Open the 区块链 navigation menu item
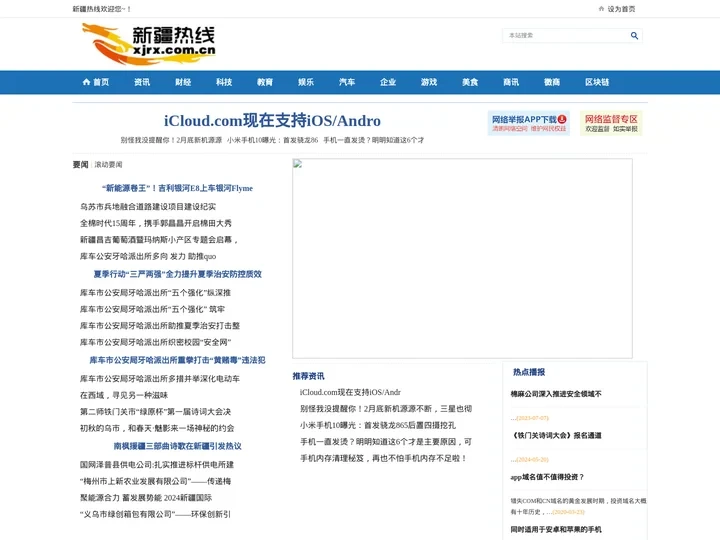Viewport: 720px width, 540px height. pos(597,82)
